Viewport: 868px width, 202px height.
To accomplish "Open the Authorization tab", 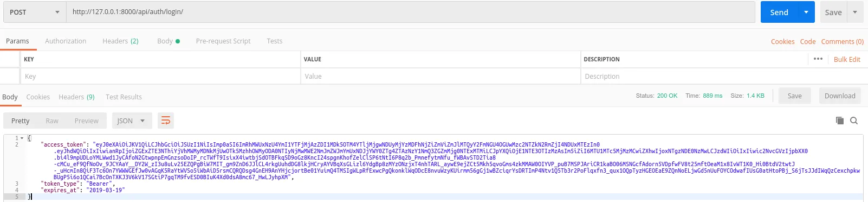I will [x=66, y=41].
